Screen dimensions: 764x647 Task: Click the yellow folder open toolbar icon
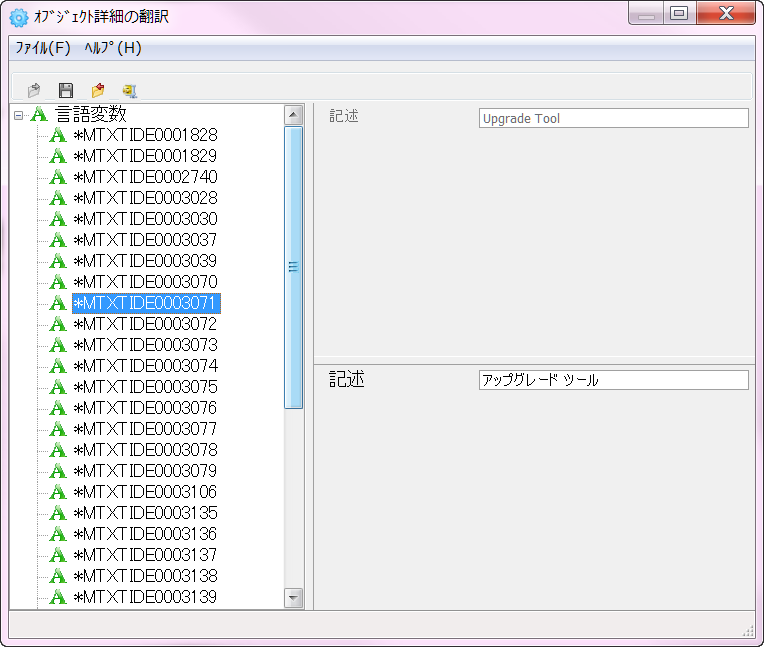point(98,90)
